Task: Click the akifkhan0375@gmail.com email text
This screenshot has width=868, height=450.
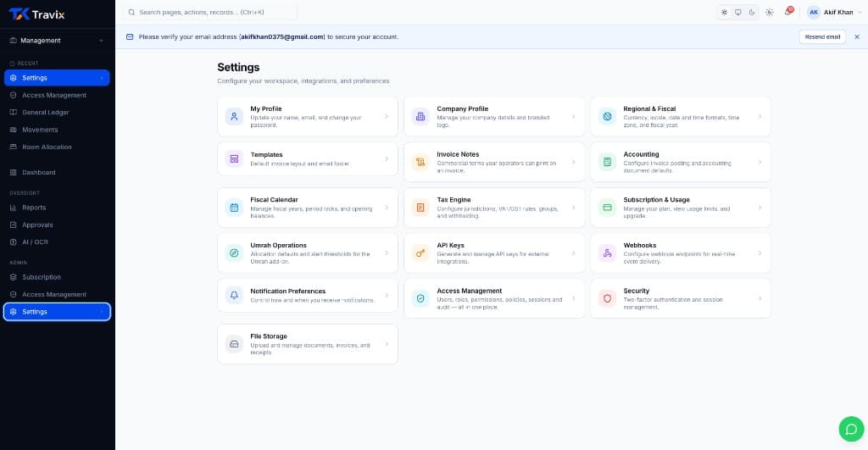Action: point(282,37)
